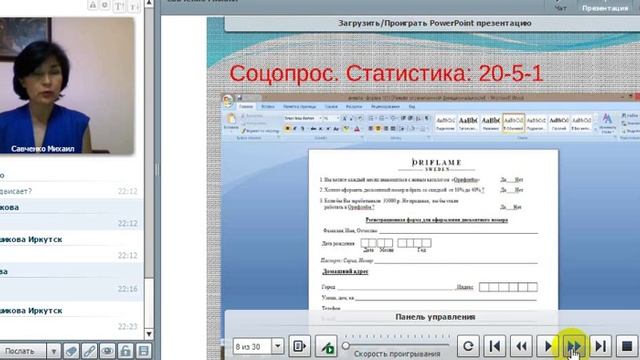Click the chat scrollbar down arrow

[x=149, y=334]
